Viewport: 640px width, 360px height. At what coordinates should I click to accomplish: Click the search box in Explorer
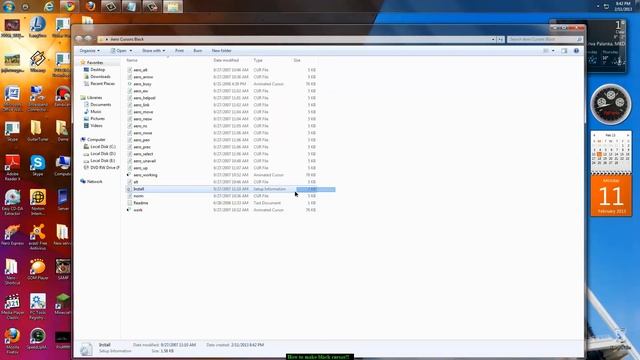(545, 39)
